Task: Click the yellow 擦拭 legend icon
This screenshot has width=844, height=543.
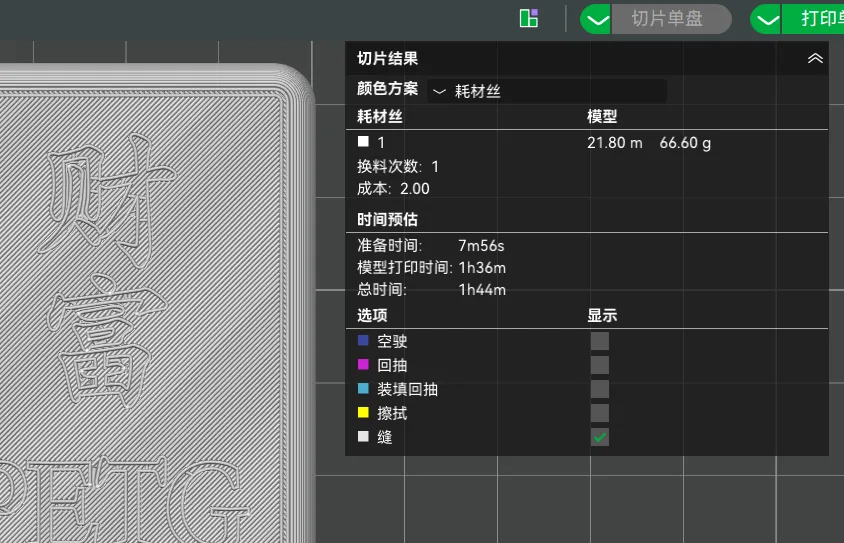Action: (x=364, y=413)
